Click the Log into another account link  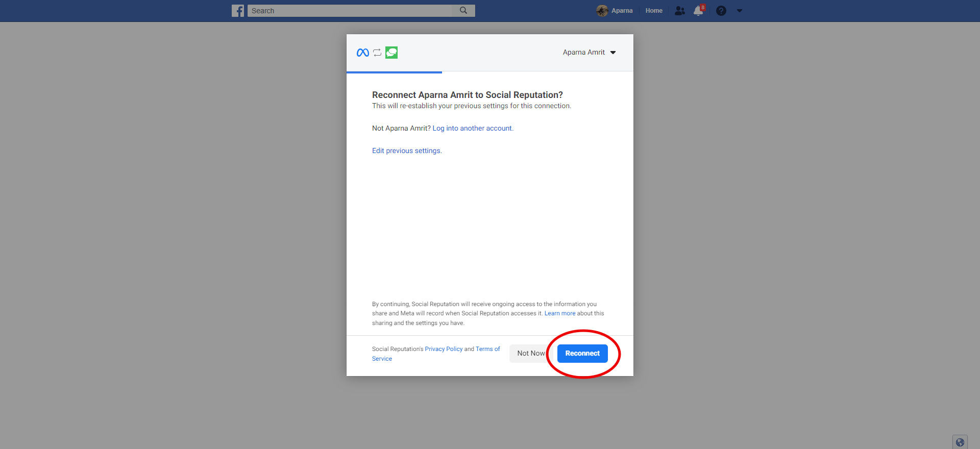coord(472,129)
